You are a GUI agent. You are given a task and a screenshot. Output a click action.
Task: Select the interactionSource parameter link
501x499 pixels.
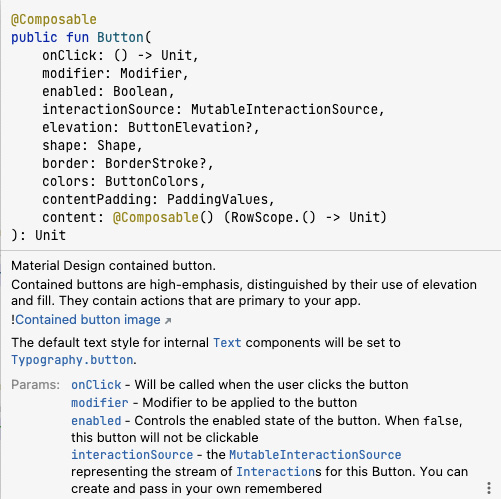point(132,455)
